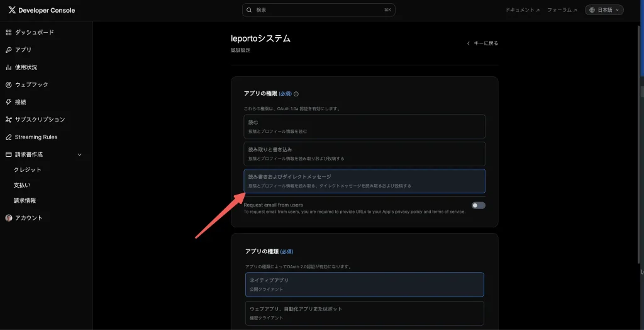Click the ウェブフック webhook icon
The height and width of the screenshot is (330, 644).
pyautogui.click(x=9, y=84)
